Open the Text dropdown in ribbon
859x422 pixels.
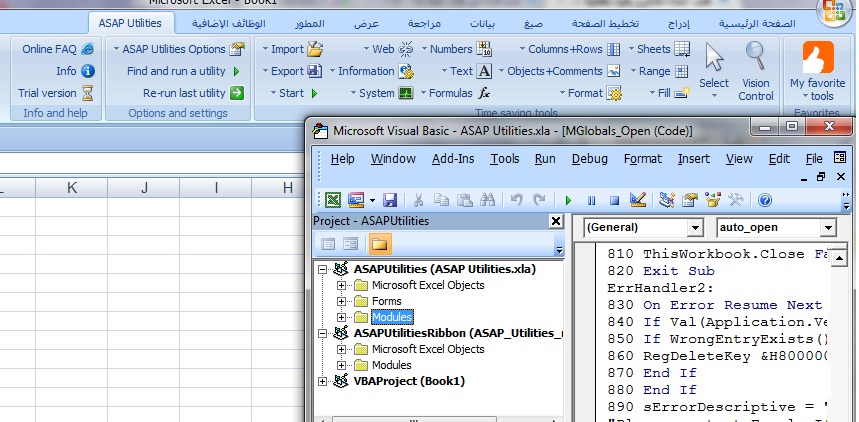coord(467,71)
